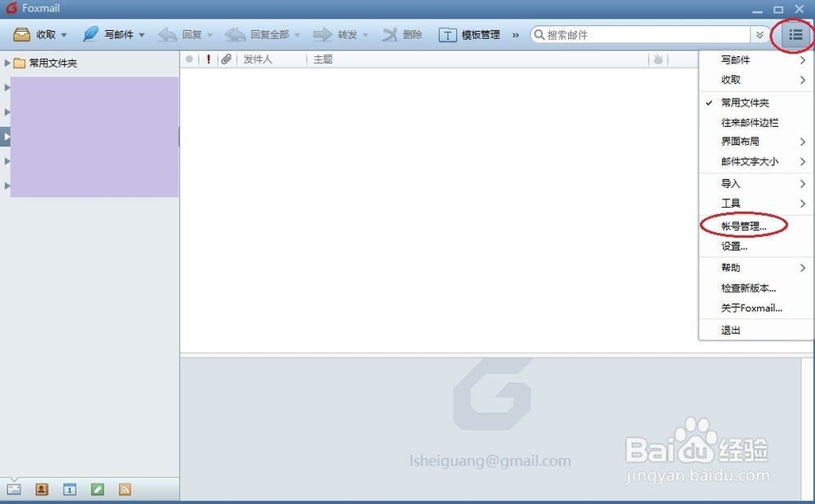Open 写邮件 submenu in menu
The image size is (815, 504).
[x=756, y=59]
